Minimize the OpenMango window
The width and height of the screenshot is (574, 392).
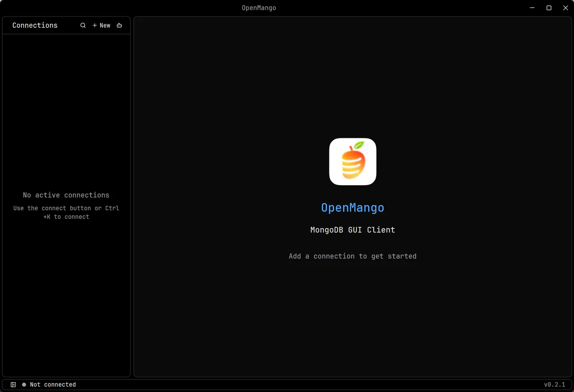[532, 8]
